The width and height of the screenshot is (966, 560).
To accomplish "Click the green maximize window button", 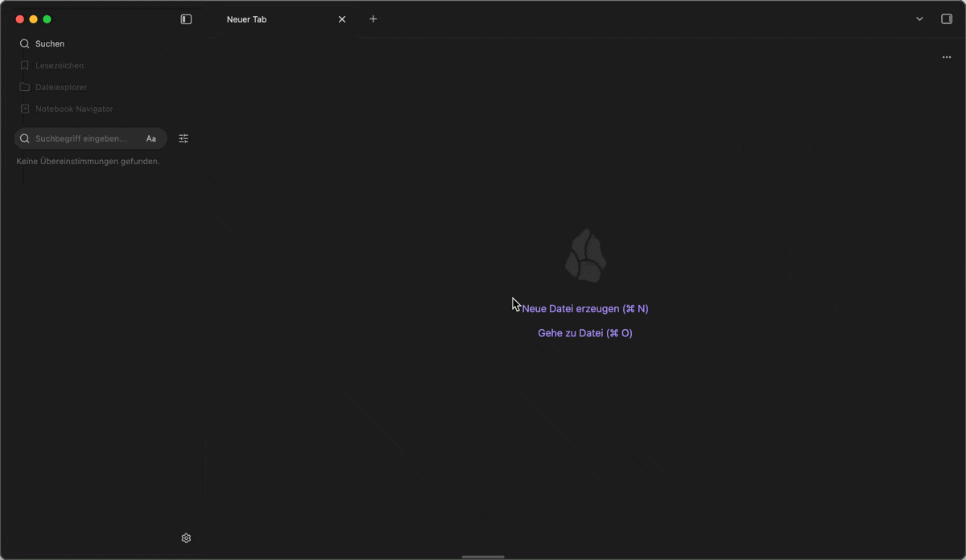I will coord(47,19).
